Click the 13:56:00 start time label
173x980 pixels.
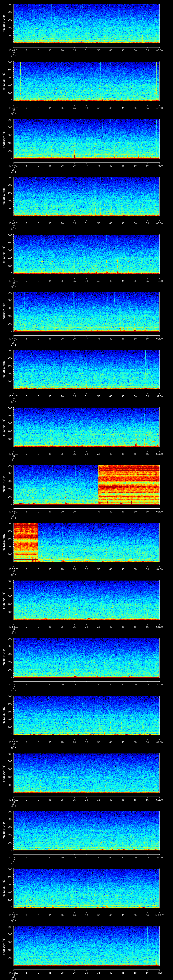click(13, 742)
